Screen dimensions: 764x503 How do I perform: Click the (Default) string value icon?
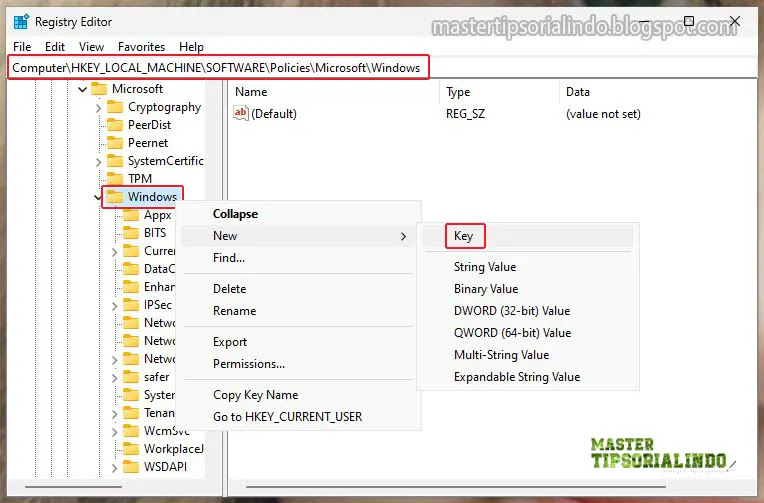241,113
